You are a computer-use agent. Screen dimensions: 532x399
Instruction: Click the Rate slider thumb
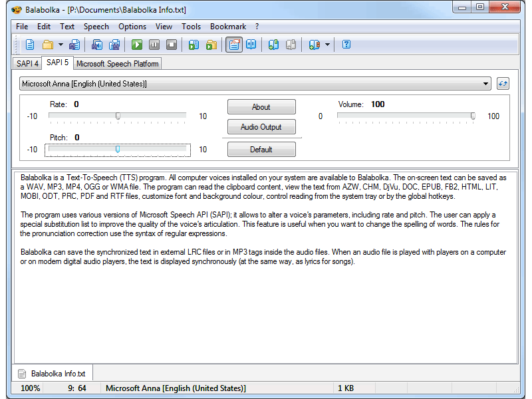(118, 116)
